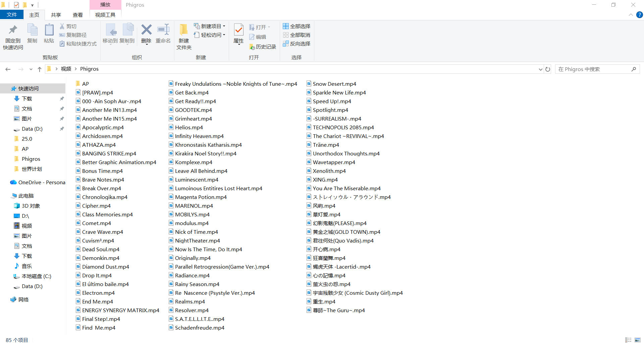The height and width of the screenshot is (345, 644).
Task: Select the file Snow Desert.mp4
Action: click(x=331, y=84)
